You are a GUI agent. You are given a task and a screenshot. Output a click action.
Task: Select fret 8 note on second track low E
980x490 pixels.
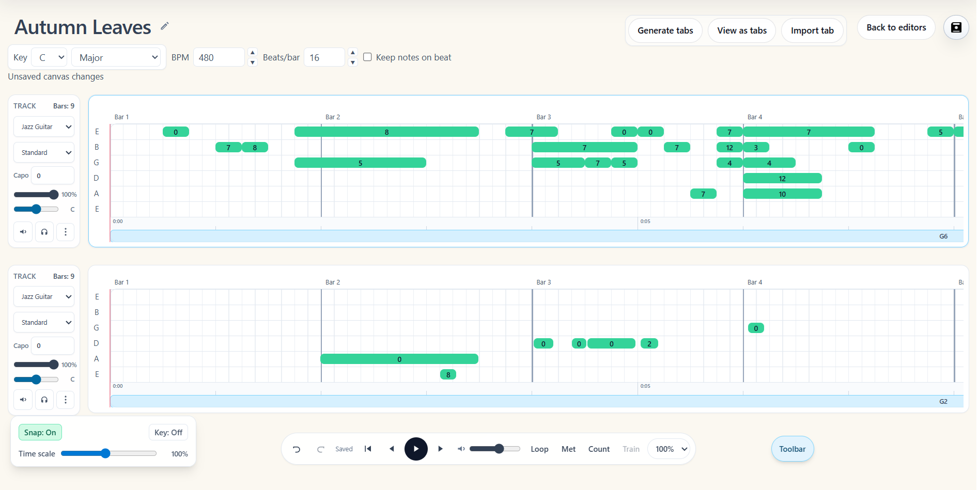448,374
